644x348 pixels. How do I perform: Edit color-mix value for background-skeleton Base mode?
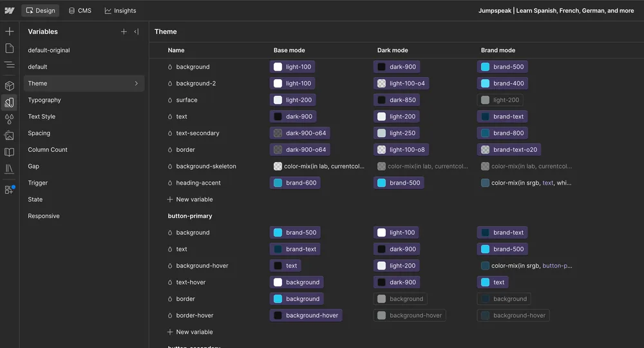319,166
